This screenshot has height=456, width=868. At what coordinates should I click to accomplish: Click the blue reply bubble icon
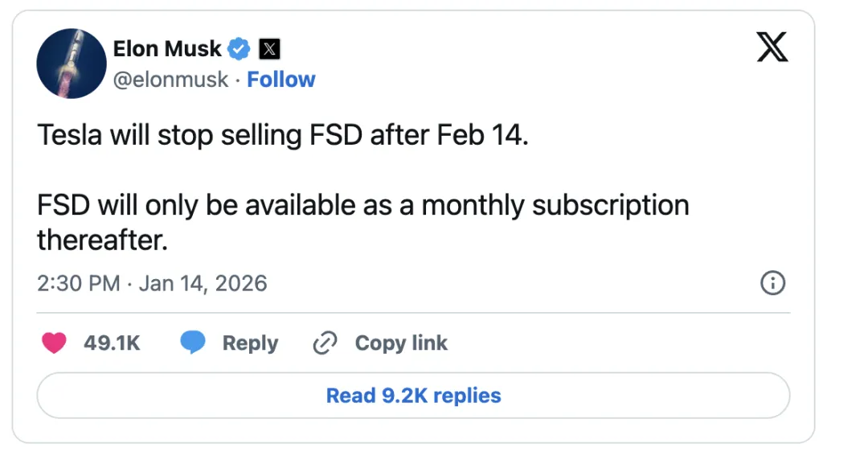(193, 343)
